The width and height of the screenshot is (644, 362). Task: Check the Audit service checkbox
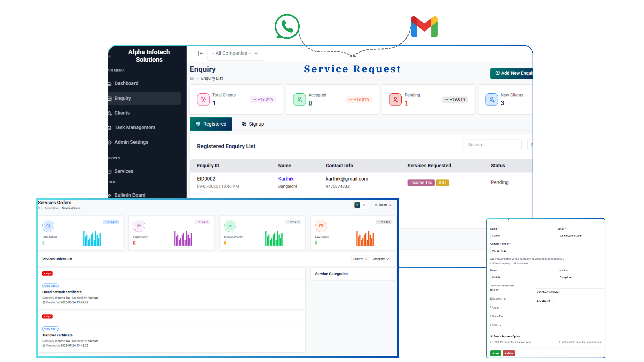(x=492, y=307)
